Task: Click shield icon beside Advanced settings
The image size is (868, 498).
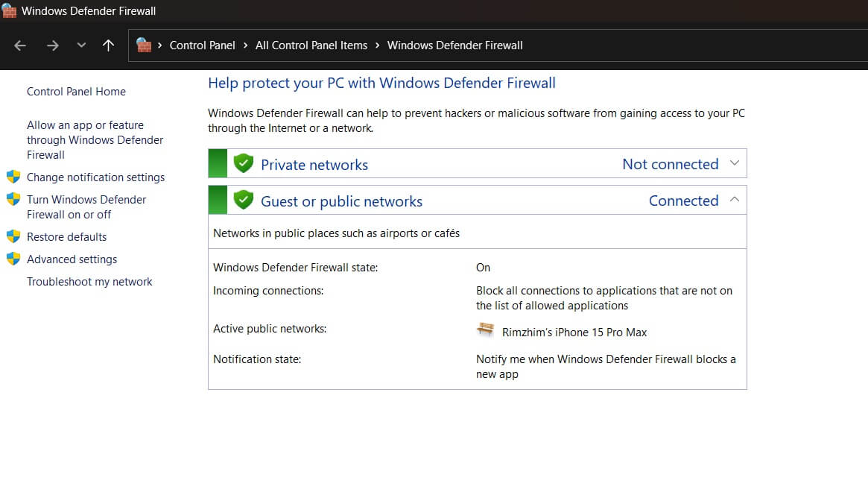Action: click(x=13, y=259)
